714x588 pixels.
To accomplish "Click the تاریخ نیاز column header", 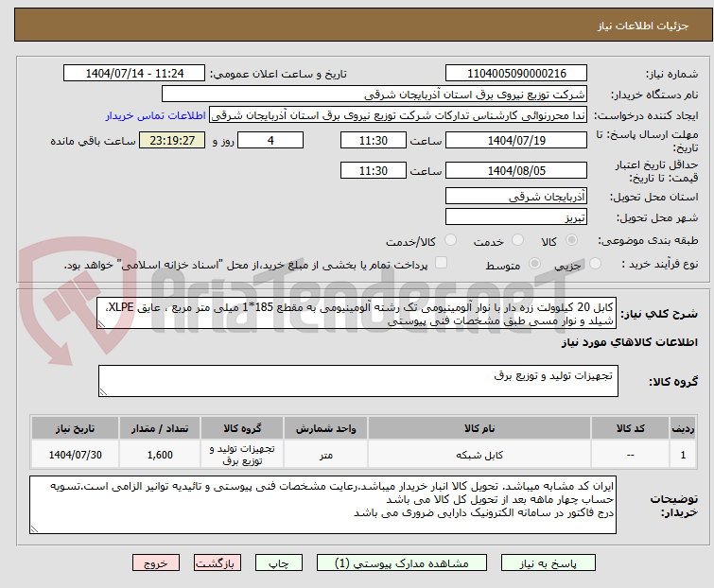I will coord(75,428).
